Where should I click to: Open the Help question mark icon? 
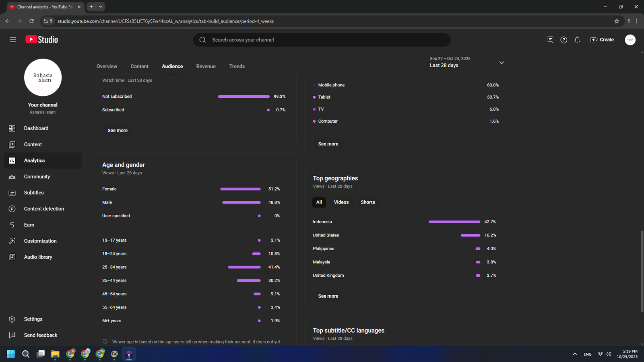564,40
